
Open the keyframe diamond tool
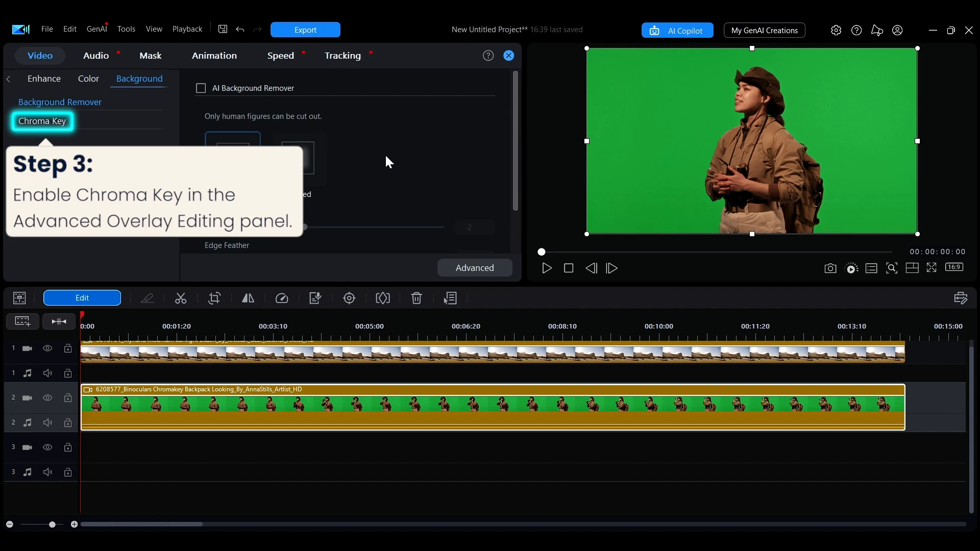pos(383,298)
